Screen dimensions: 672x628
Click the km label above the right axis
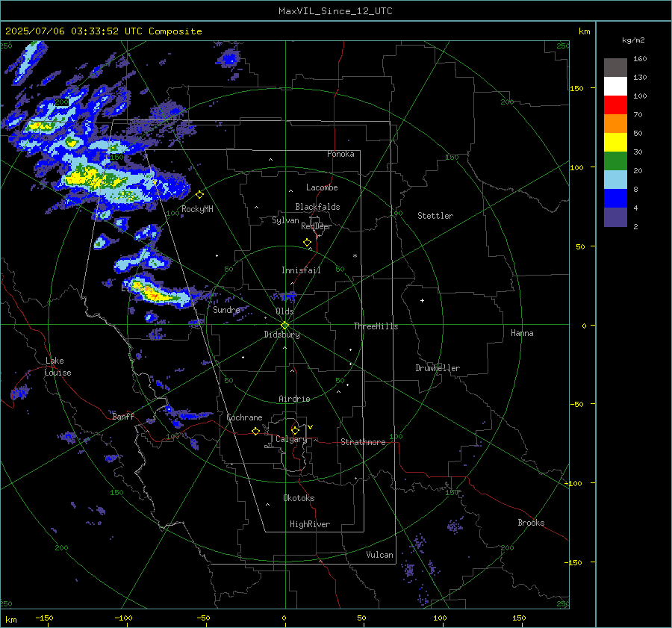point(584,31)
